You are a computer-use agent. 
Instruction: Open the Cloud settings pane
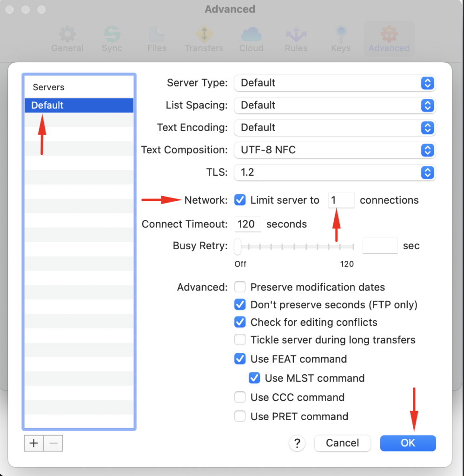[x=251, y=39]
